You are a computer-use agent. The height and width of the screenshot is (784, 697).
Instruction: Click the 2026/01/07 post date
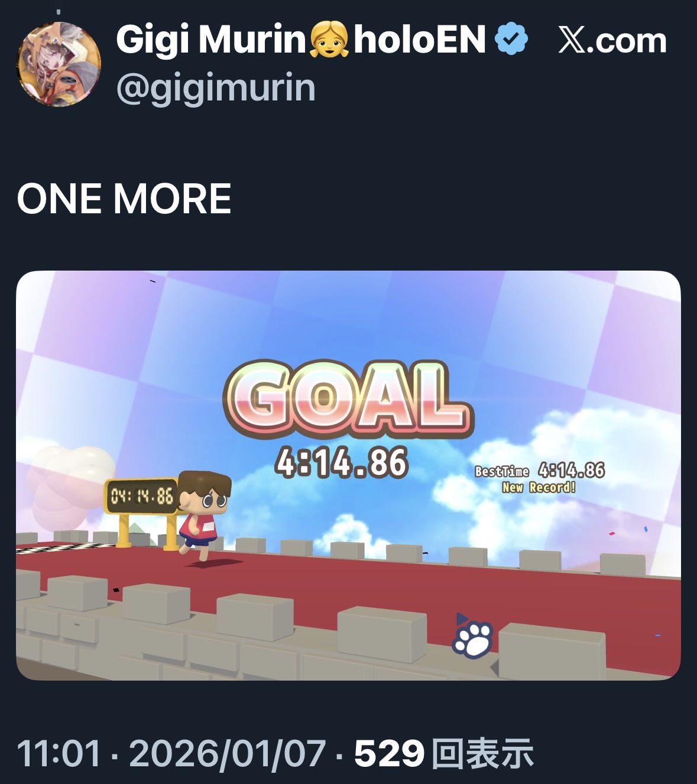(x=228, y=754)
